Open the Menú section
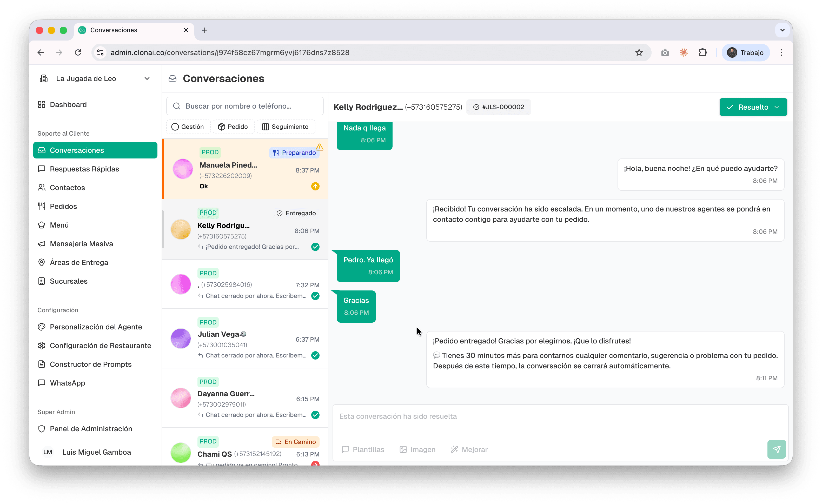 coord(95,225)
